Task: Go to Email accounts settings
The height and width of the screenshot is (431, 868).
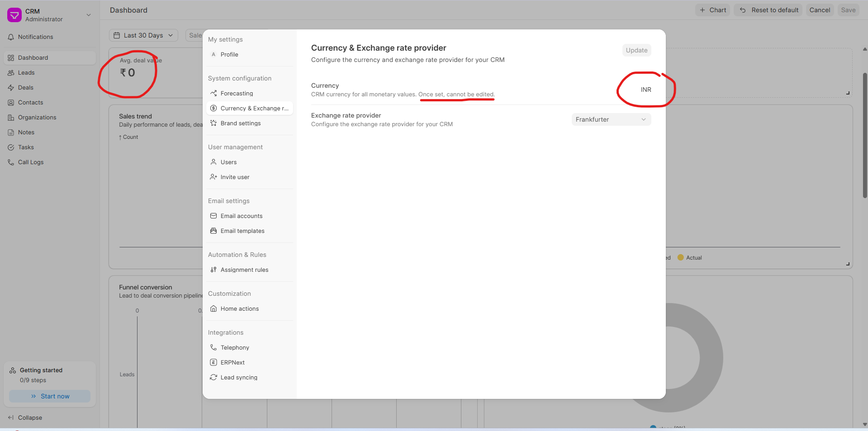Action: tap(241, 216)
